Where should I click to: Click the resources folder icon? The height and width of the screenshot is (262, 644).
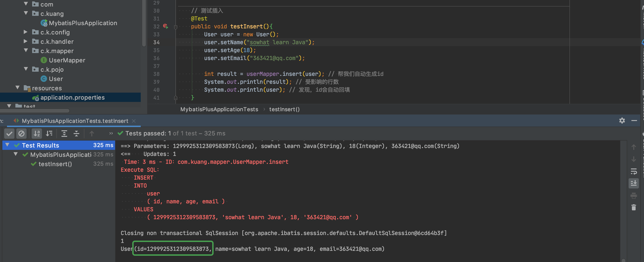click(27, 88)
